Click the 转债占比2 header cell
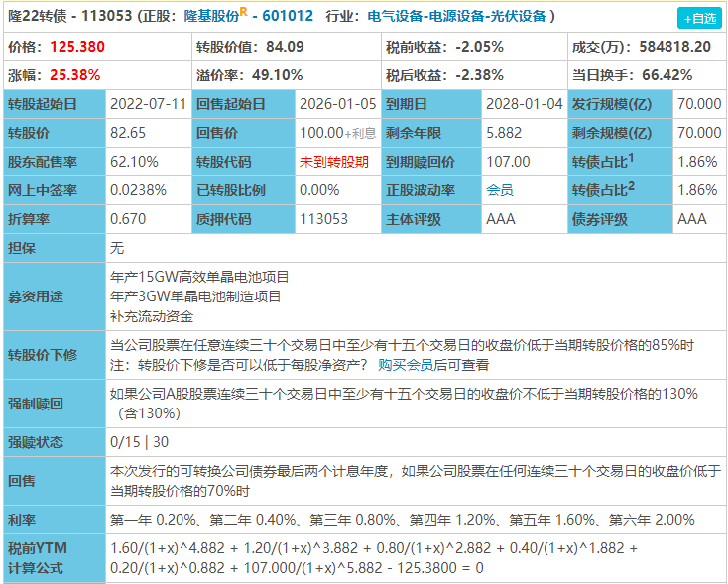The image size is (728, 584). (620, 190)
